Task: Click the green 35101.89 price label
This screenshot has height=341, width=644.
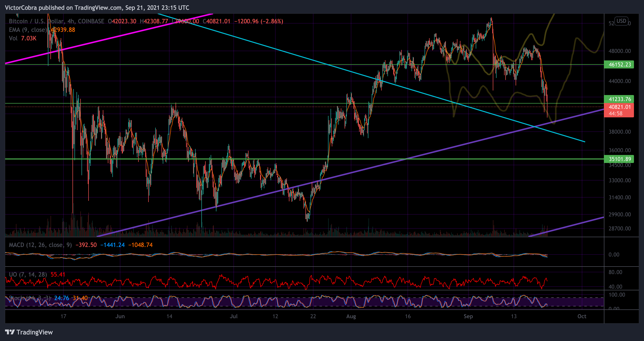Action: point(619,159)
